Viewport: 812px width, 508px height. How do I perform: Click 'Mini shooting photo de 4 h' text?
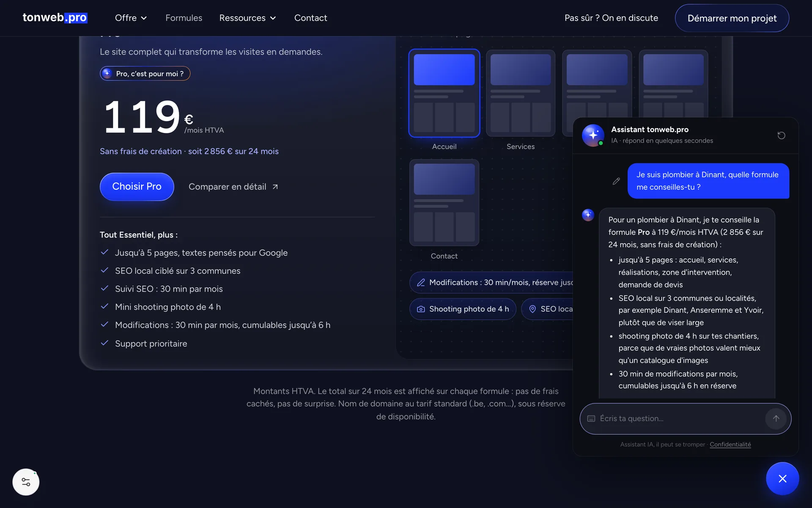pos(168,307)
